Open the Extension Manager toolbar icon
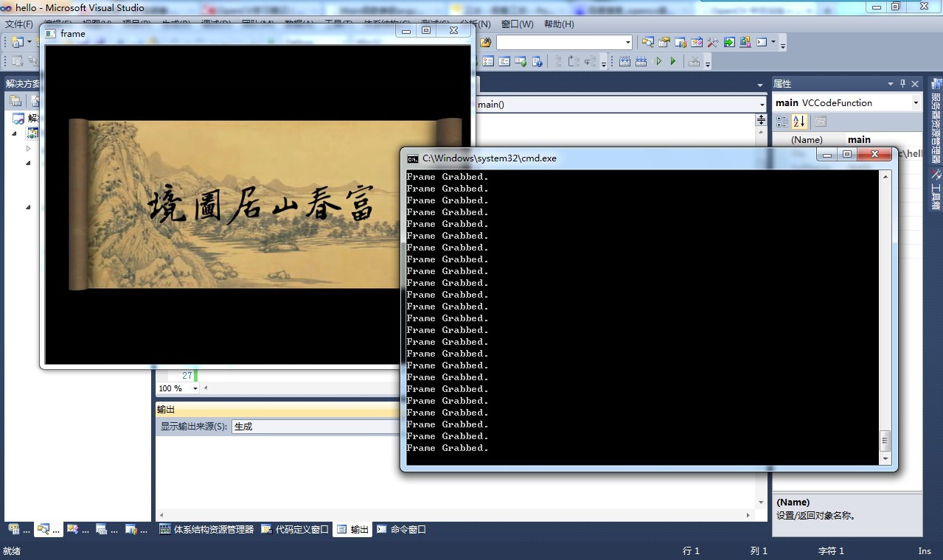The width and height of the screenshot is (943, 560). 745,42
